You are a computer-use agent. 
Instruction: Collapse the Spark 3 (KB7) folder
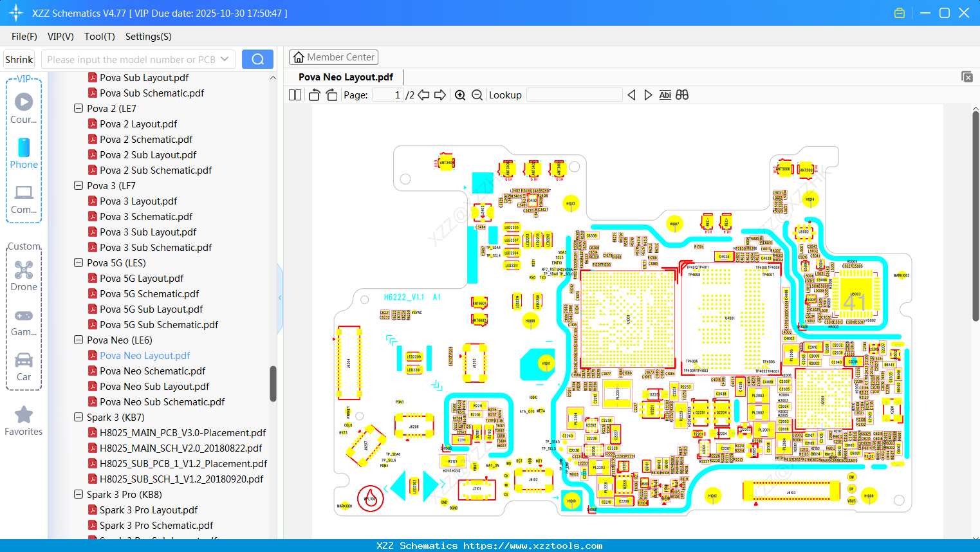pyautogui.click(x=79, y=418)
